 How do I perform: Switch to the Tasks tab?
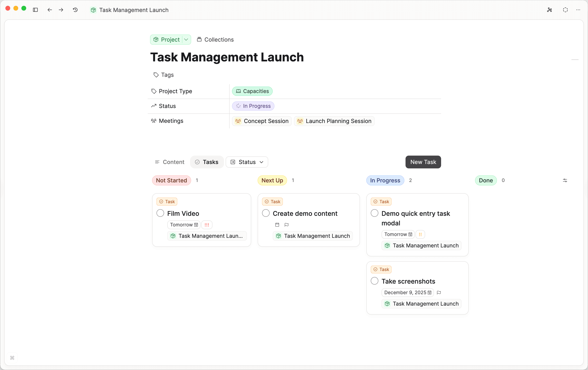click(207, 162)
